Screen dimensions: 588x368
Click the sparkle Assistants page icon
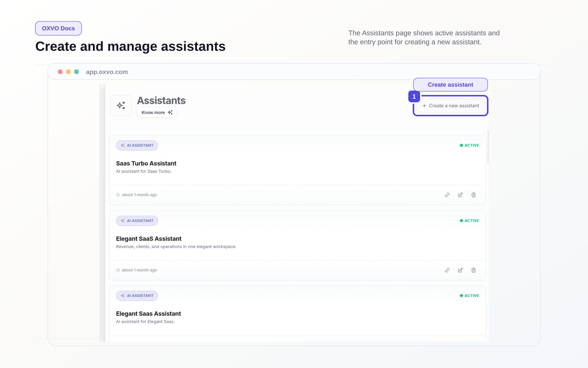pos(121,106)
